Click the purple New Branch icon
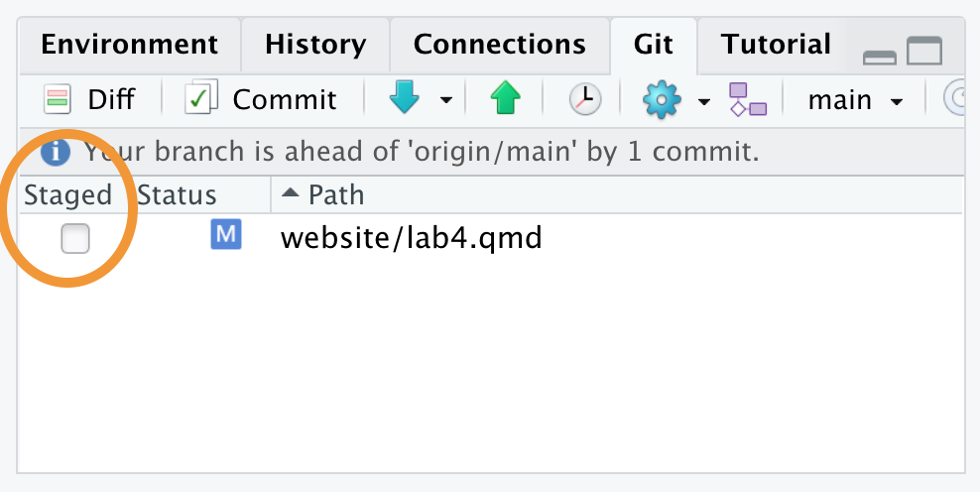980x492 pixels. [x=748, y=99]
